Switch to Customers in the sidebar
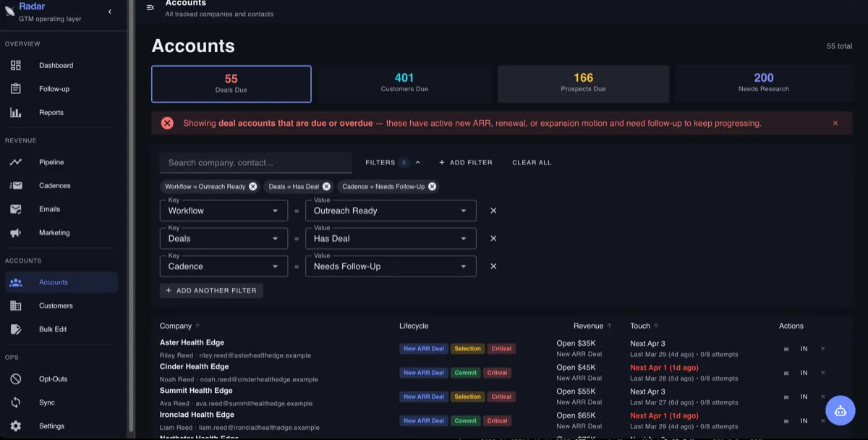868x440 pixels. click(16, 305)
